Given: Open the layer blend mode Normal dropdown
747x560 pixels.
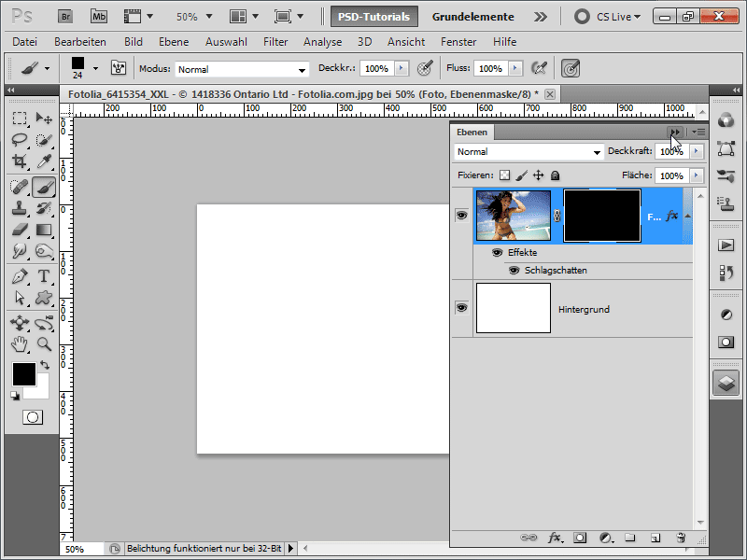Looking at the screenshot, I should (529, 152).
